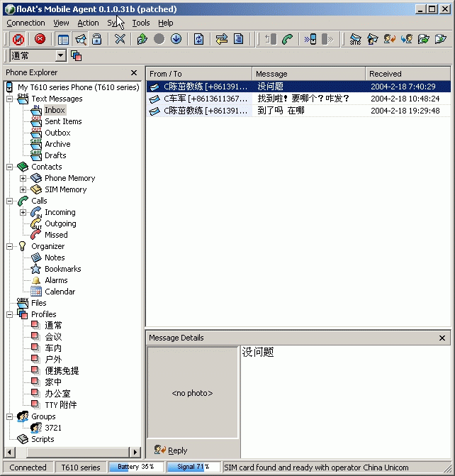
Task: Click the disconnect phone toolbar icon
Action: coord(18,39)
